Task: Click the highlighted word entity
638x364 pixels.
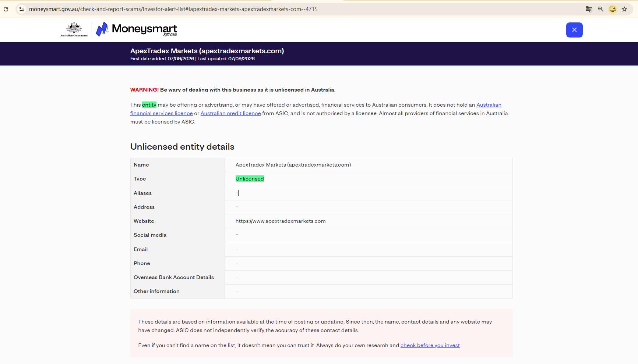Action: [149, 105]
